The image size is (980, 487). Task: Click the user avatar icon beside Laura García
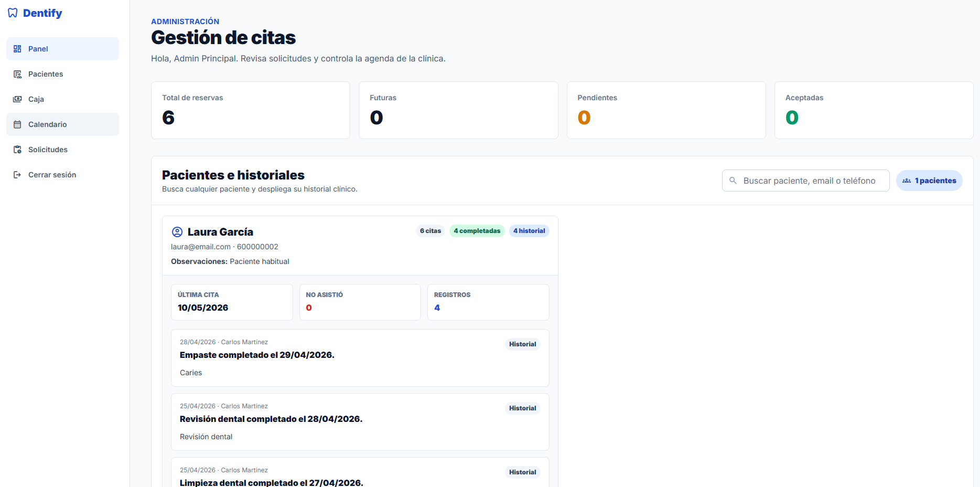pos(177,232)
